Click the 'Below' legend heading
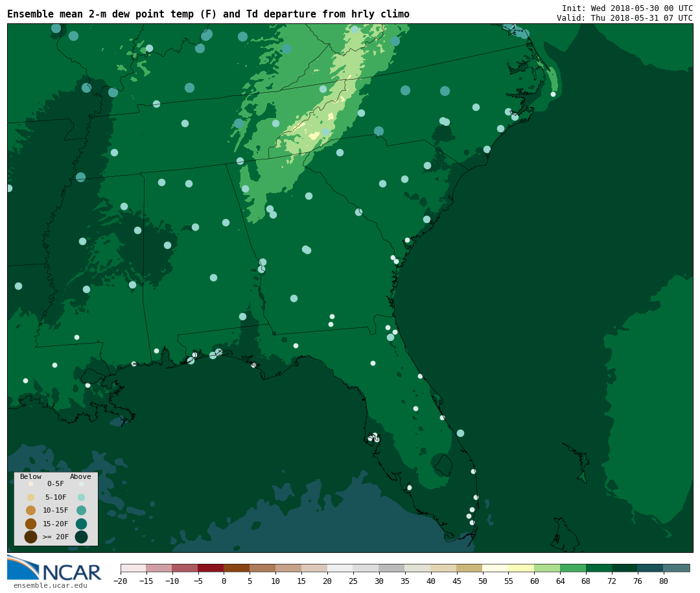The image size is (700, 593). click(x=30, y=476)
